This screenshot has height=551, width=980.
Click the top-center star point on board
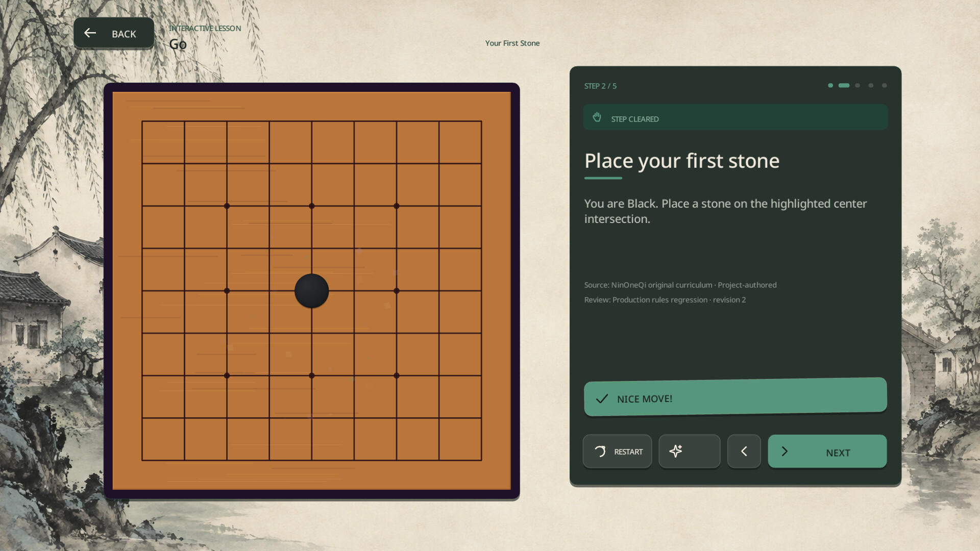coord(311,206)
